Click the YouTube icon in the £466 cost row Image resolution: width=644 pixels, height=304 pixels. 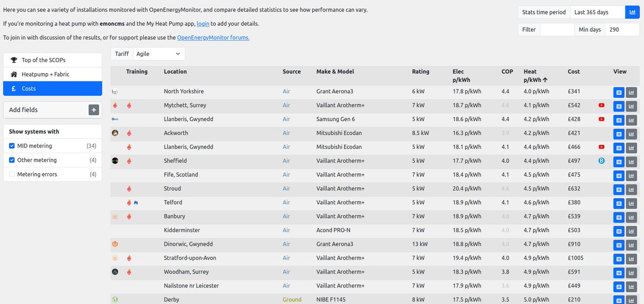[602, 147]
